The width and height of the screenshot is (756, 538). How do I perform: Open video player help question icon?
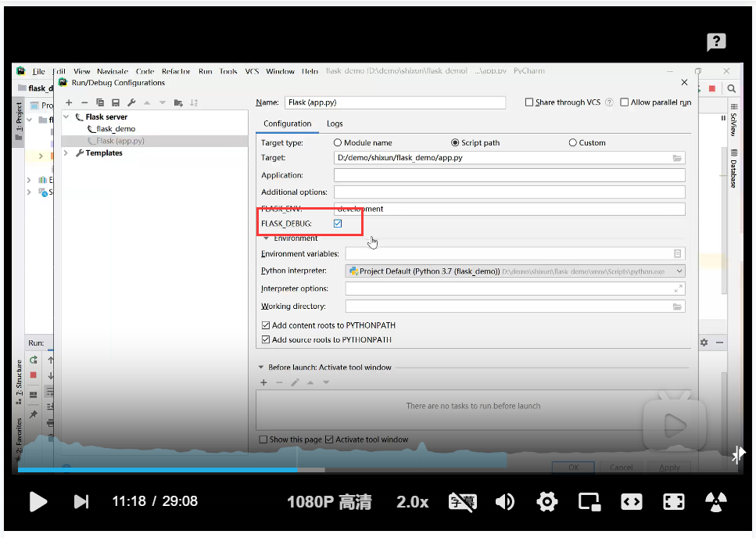point(716,42)
